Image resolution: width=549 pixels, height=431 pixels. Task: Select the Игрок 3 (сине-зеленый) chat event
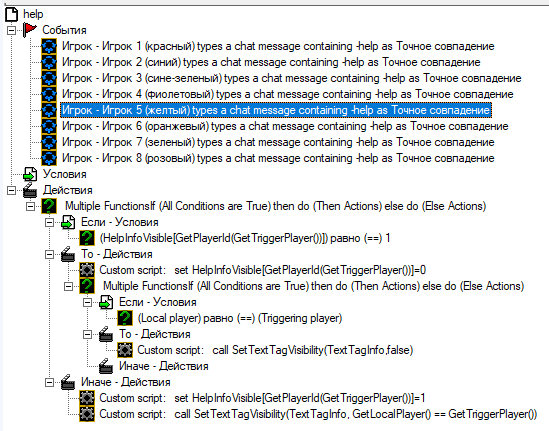(292, 78)
